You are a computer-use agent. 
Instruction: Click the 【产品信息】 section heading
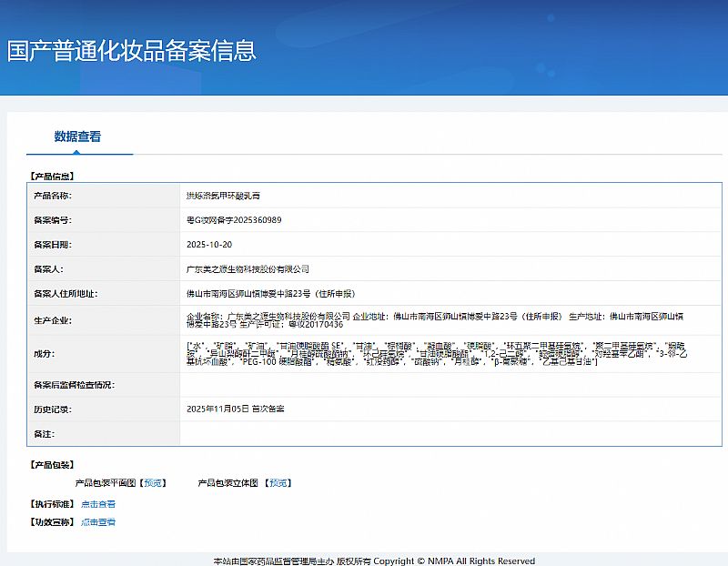point(52,176)
